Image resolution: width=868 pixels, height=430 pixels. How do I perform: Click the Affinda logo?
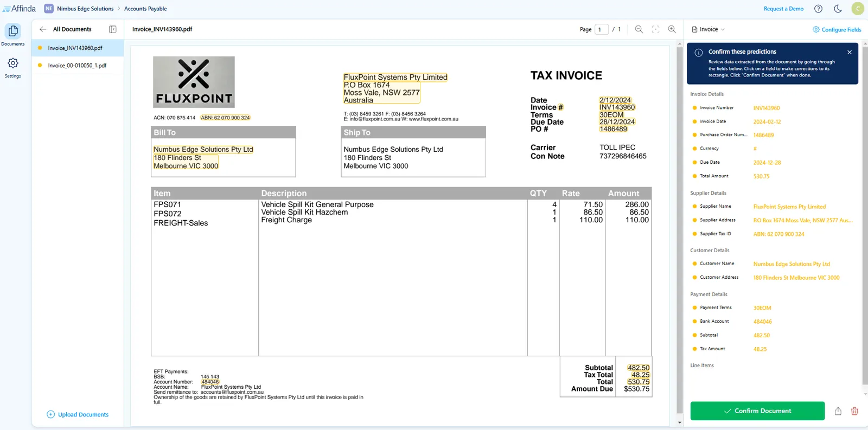click(19, 9)
